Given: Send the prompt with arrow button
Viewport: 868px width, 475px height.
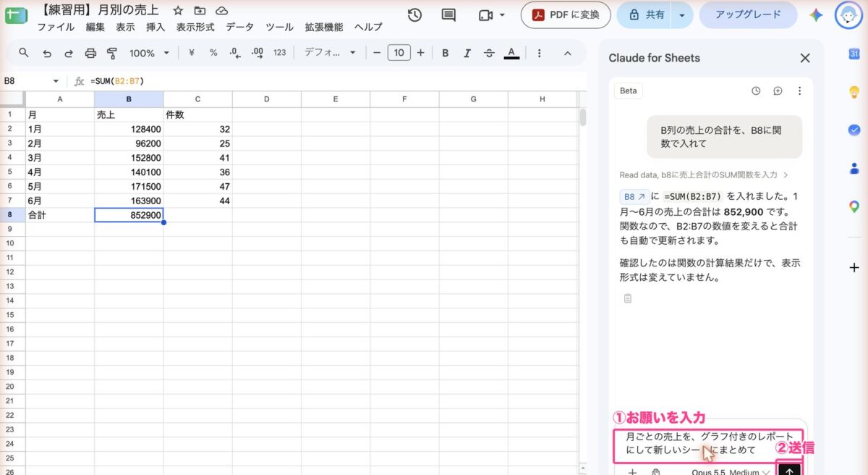Looking at the screenshot, I should [x=788, y=469].
